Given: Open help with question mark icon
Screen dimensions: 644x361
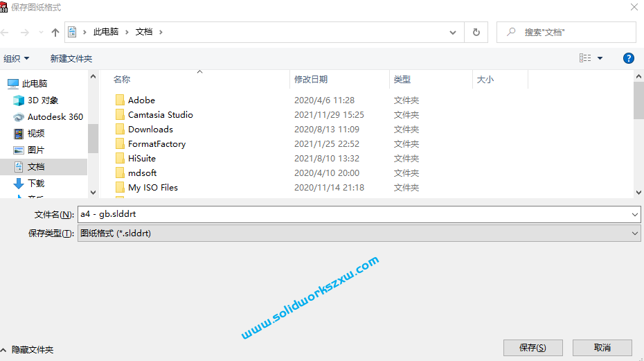Looking at the screenshot, I should point(628,58).
